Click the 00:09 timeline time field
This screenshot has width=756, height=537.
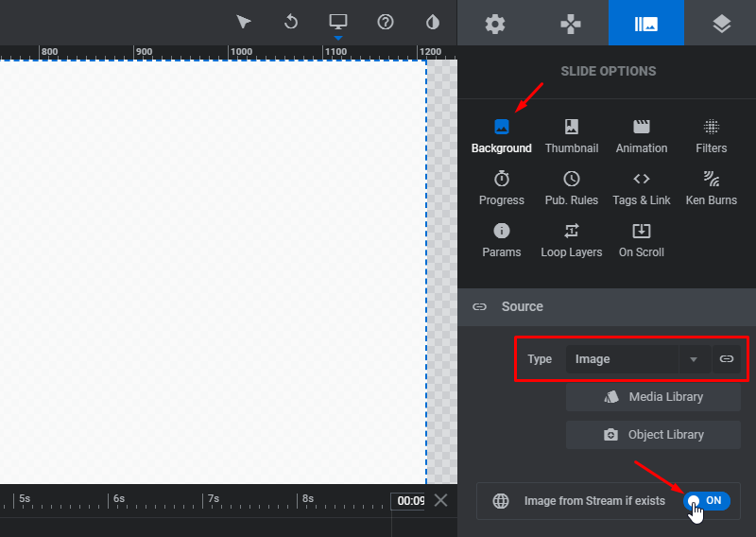pos(410,501)
